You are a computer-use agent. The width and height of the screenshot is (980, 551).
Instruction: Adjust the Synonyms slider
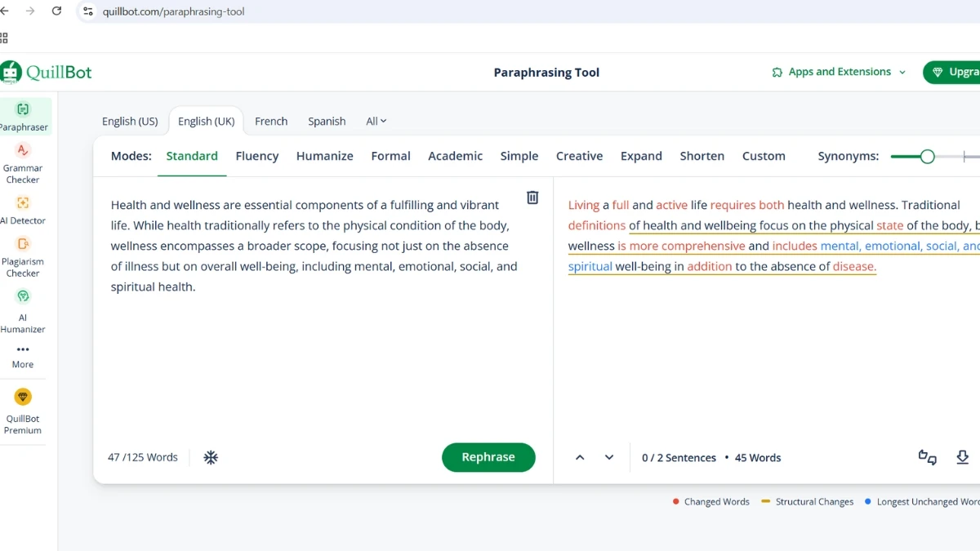[927, 156]
